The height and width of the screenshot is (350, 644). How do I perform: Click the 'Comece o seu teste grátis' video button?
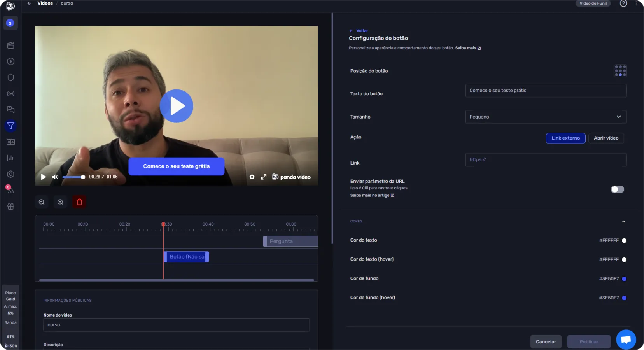[x=177, y=166]
